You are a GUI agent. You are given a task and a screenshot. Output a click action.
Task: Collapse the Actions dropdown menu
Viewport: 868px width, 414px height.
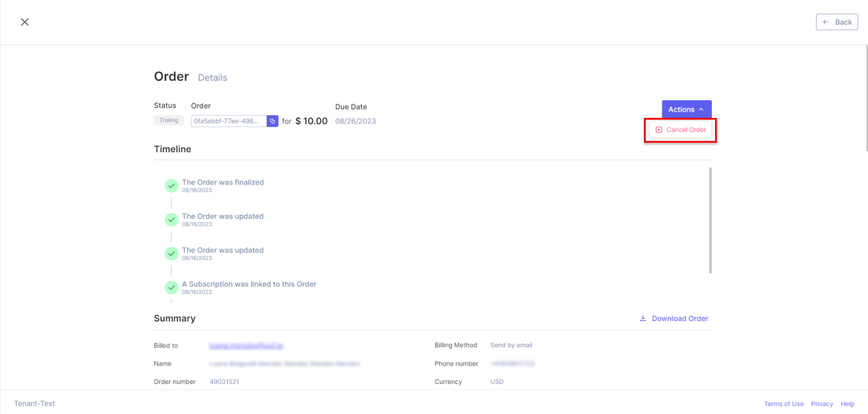(x=687, y=109)
